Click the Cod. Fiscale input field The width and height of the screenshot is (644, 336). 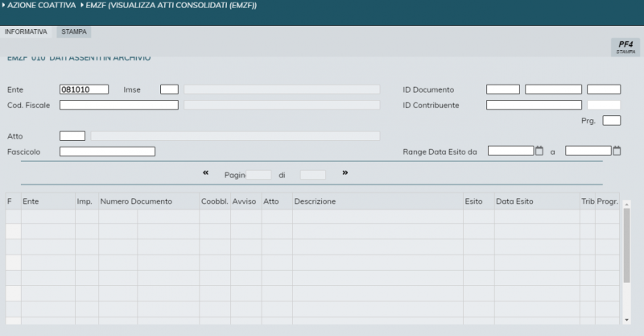119,105
